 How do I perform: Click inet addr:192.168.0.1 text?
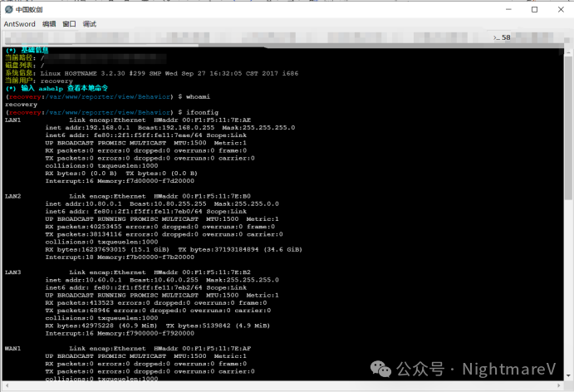coord(87,128)
